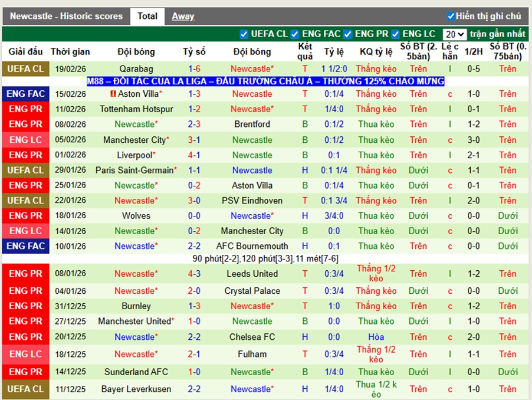Uncheck the ENG FAC filter checkbox
The width and height of the screenshot is (532, 400).
click(x=294, y=34)
